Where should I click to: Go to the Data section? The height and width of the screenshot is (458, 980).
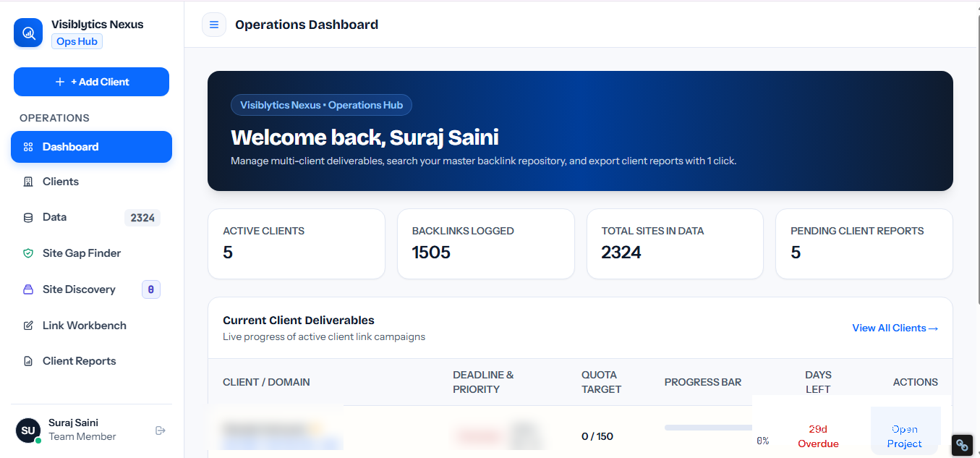click(x=91, y=217)
